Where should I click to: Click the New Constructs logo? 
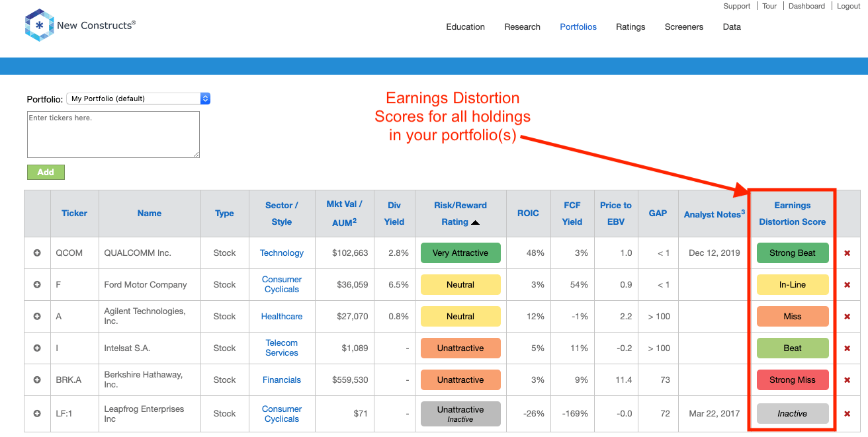pyautogui.click(x=80, y=25)
